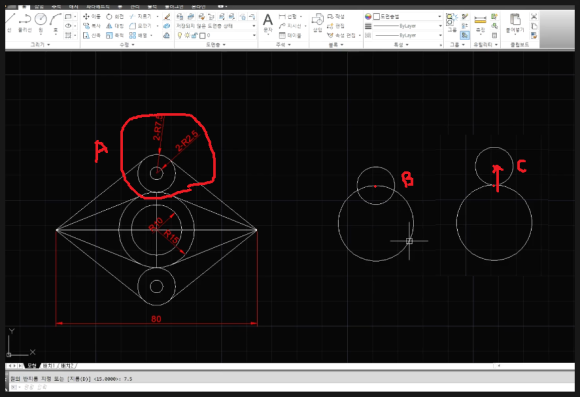Click the Edit Attributes button
The image size is (580, 397).
(x=342, y=36)
